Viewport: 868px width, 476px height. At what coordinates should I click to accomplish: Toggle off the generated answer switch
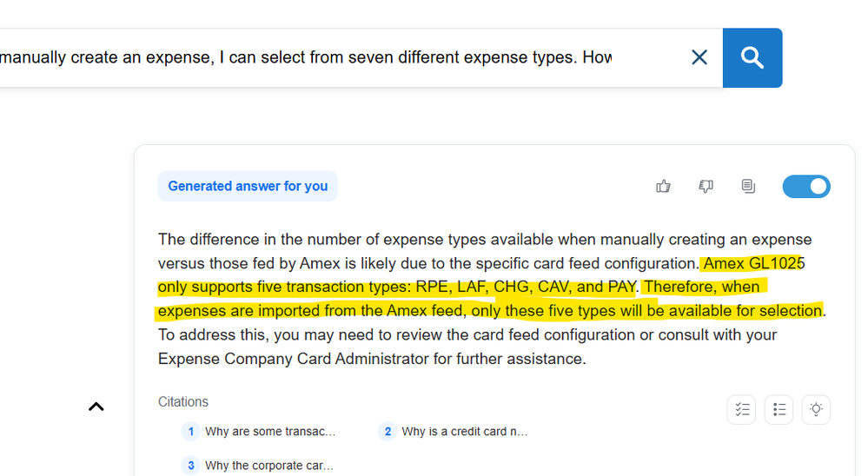[806, 187]
